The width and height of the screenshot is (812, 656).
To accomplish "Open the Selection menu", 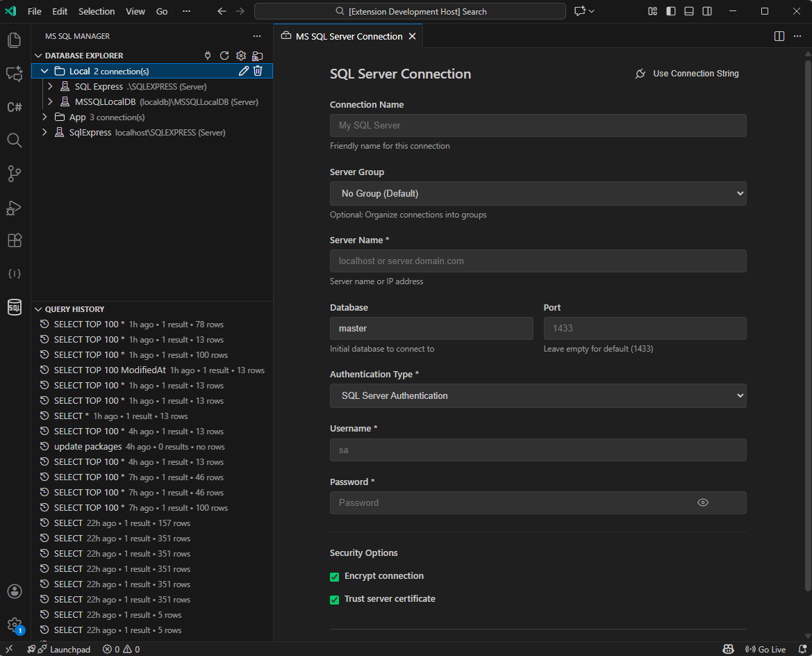I will (x=97, y=11).
